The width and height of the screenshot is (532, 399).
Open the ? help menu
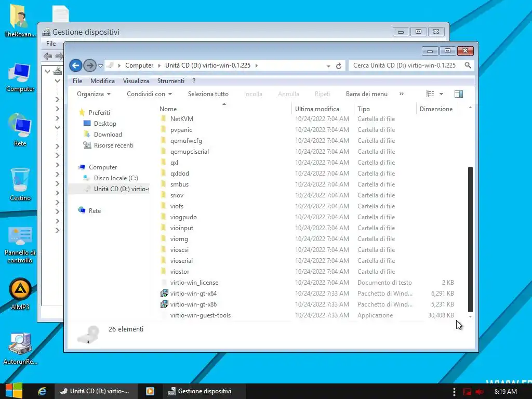pos(194,81)
